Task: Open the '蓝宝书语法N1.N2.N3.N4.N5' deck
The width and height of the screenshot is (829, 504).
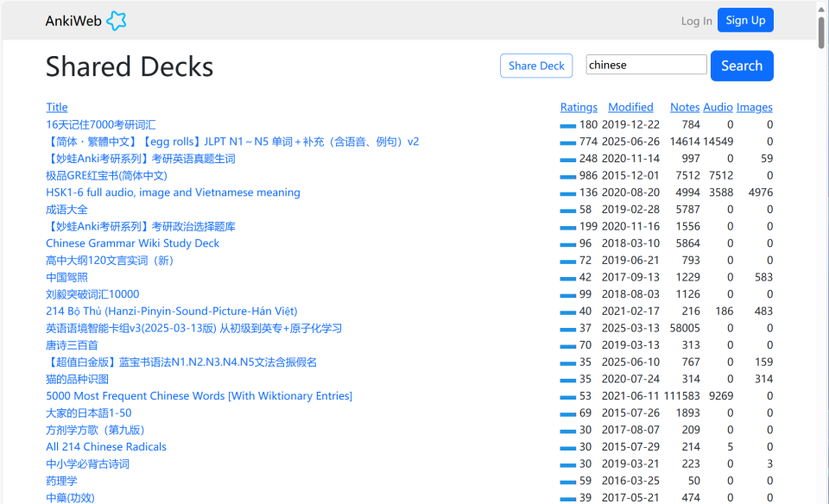Action: coord(181,362)
